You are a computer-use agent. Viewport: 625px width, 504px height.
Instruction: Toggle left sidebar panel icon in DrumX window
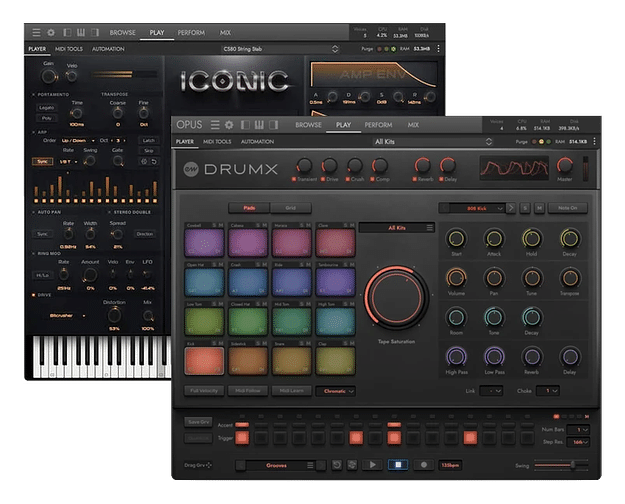245,125
